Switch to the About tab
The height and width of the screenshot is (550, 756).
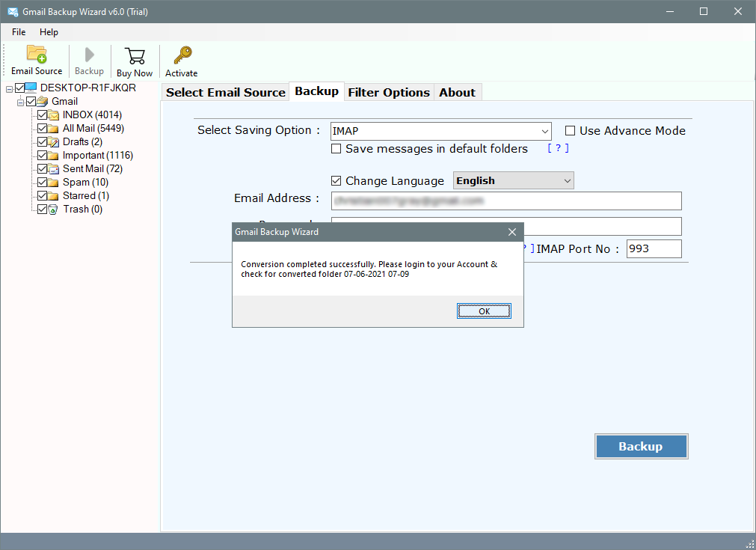(x=457, y=92)
